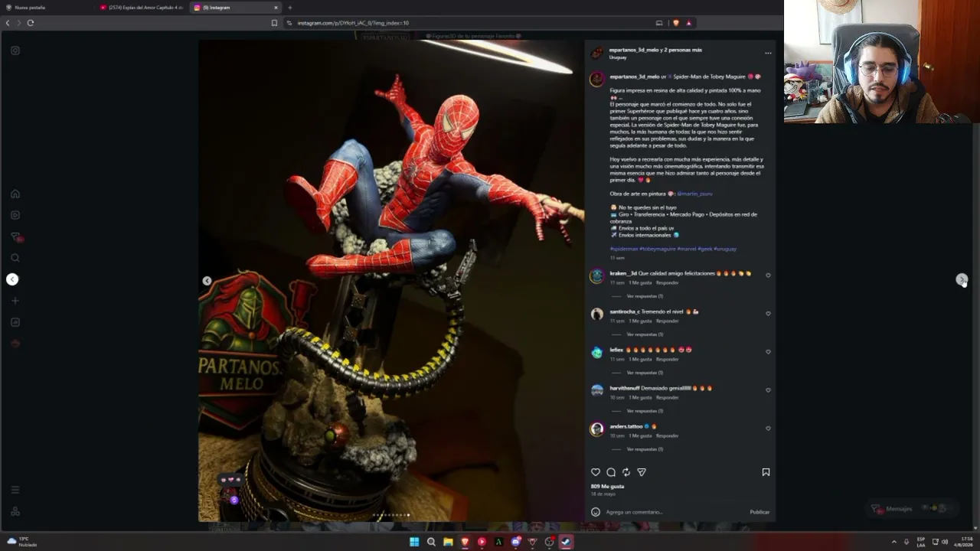Bookmark this page in the address bar

point(274,23)
